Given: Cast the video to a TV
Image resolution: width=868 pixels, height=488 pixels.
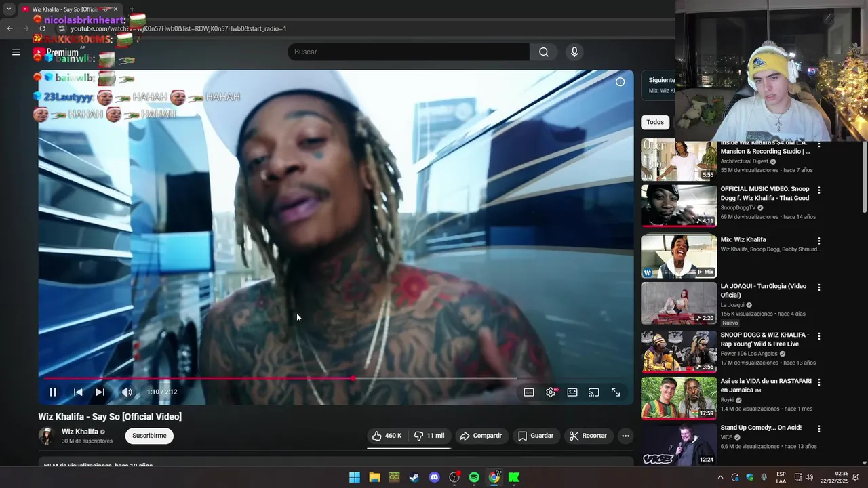Looking at the screenshot, I should pos(594,392).
